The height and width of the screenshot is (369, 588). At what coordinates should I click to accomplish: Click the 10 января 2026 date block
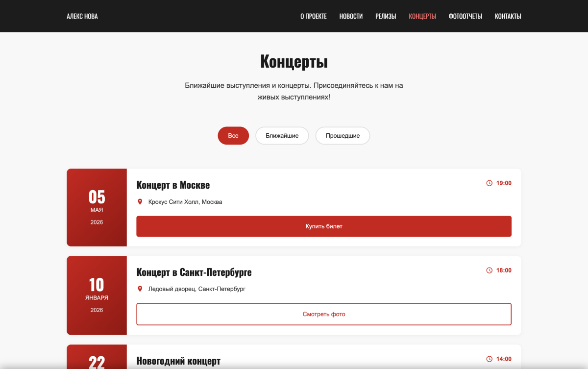(97, 295)
